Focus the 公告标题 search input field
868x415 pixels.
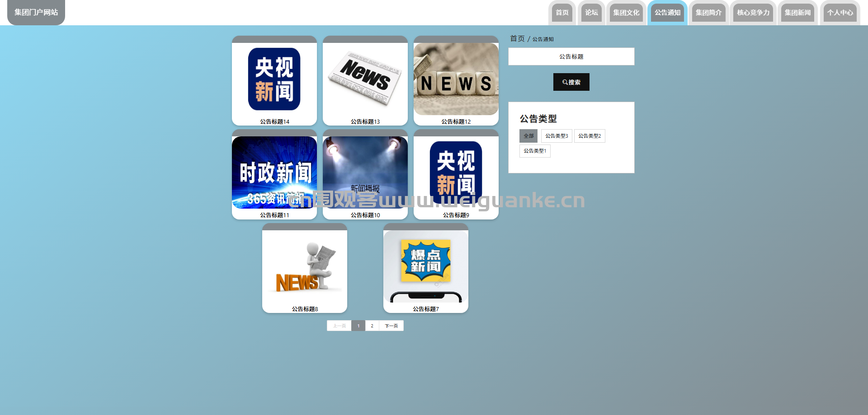point(571,56)
